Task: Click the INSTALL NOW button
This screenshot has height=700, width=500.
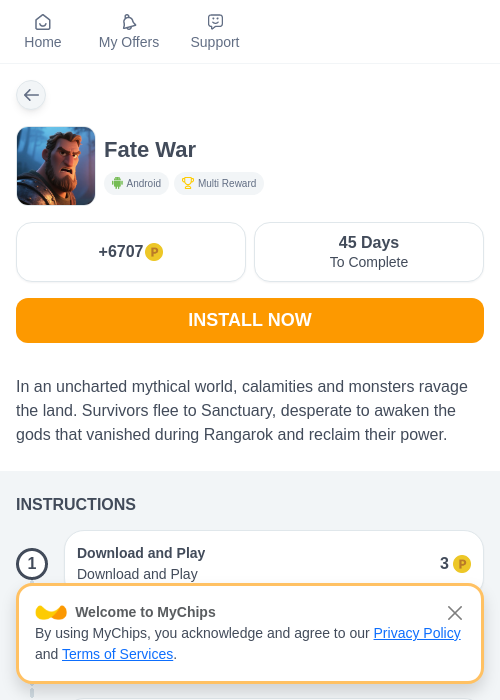Action: coord(250,321)
